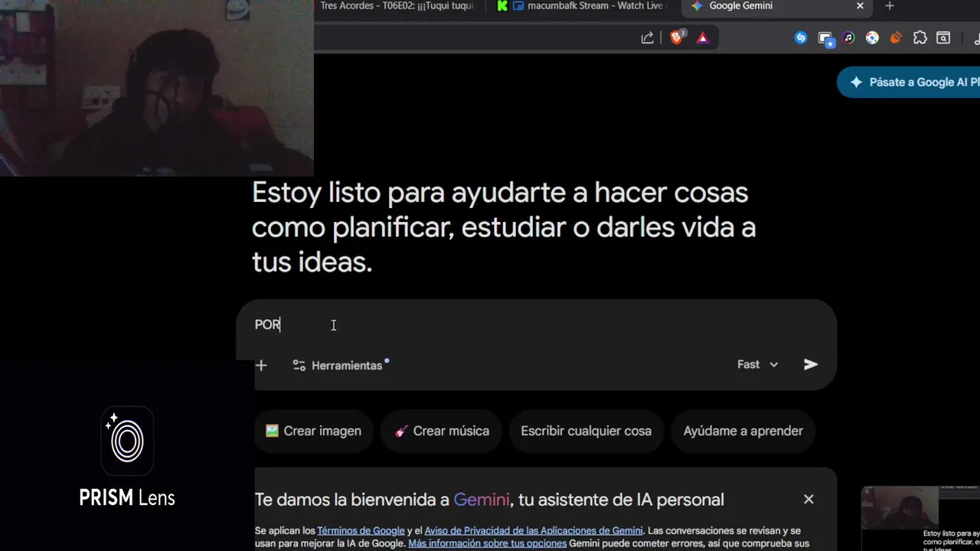Viewport: 980px width, 551px height.
Task: Open the Extensions puzzle piece menu
Action: pos(920,37)
